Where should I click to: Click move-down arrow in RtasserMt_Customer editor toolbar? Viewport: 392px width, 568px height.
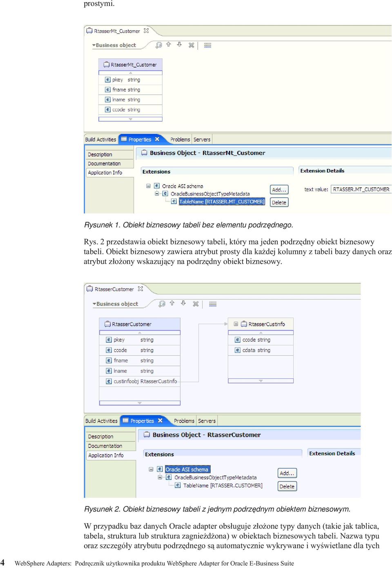point(179,45)
